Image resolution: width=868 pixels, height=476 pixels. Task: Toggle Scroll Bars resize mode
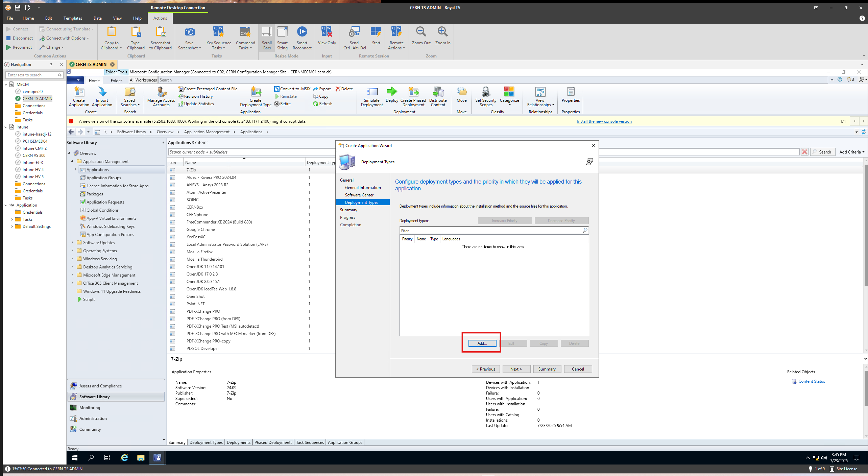tap(267, 38)
